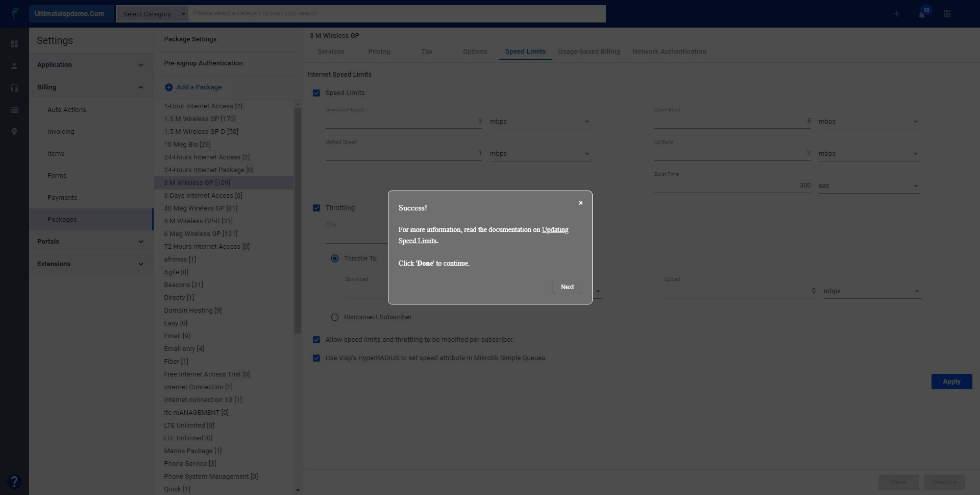Open Package Settings
The width and height of the screenshot is (980, 495).
190,39
